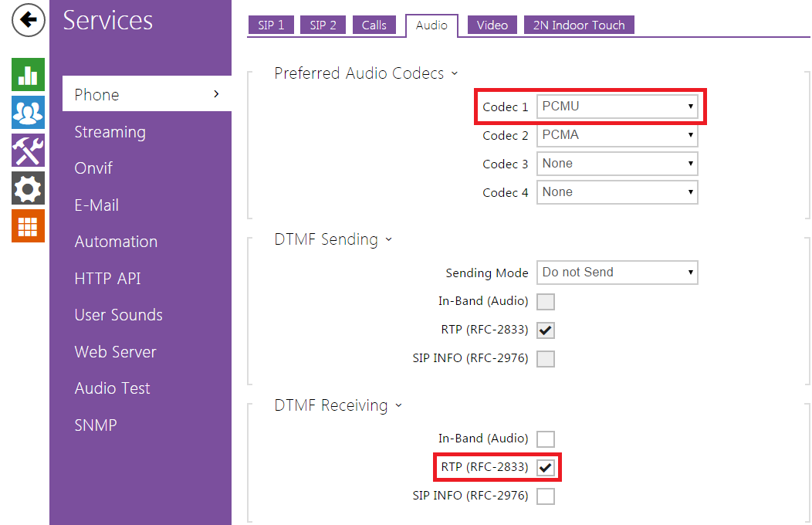Screen dimensions: 812x525
Task: Tick SIP INFO (RFC-2976) under DTMF Receiving
Action: pyautogui.click(x=546, y=496)
